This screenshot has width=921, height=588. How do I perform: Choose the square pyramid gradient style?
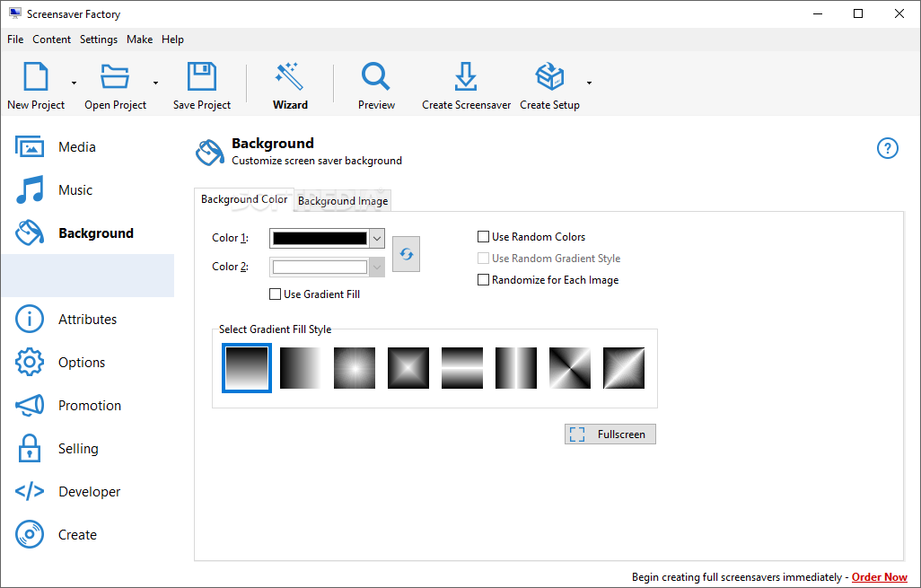pos(408,368)
